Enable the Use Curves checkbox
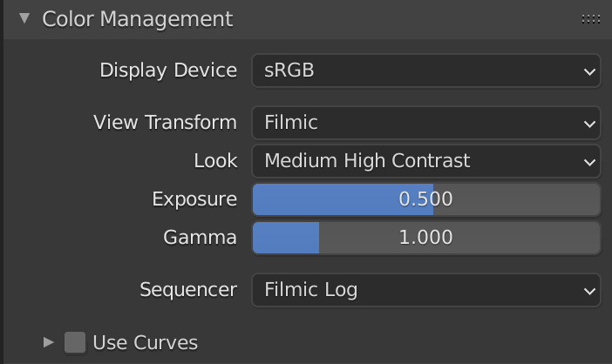612x364 pixels. [x=75, y=342]
